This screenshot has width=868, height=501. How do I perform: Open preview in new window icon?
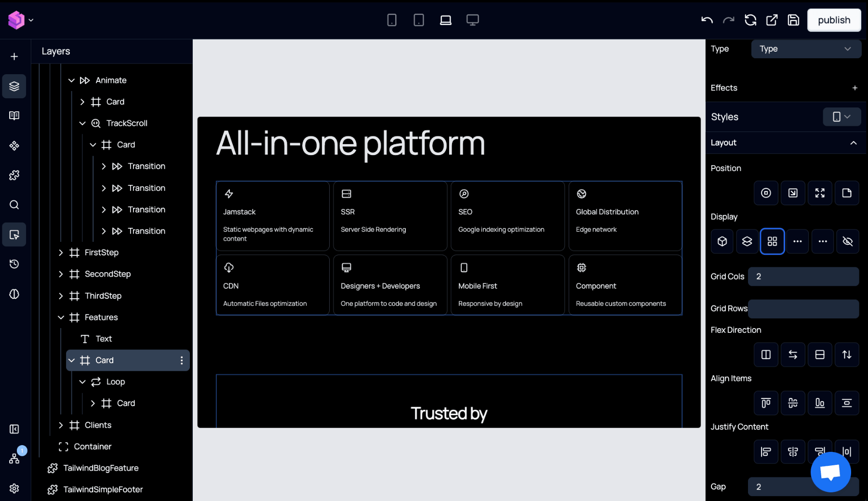pyautogui.click(x=772, y=20)
